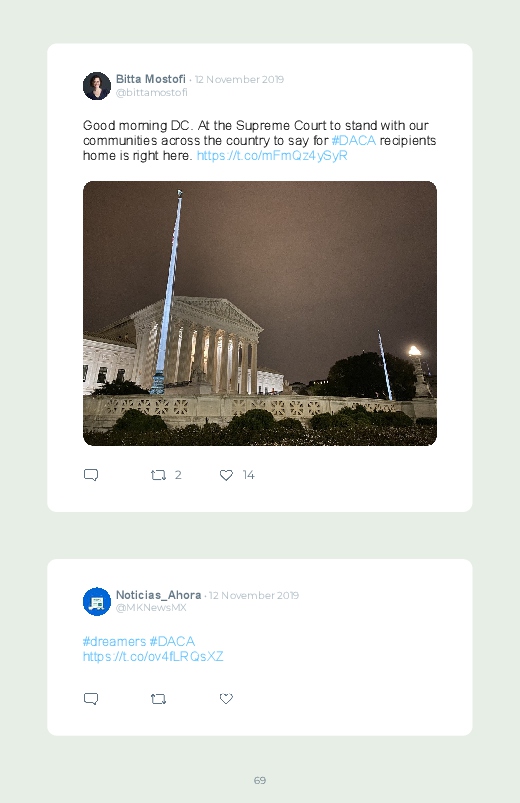Viewport: 520px width, 803px height.
Task: Like the Noticias_Ahora tweet
Action: (x=226, y=699)
